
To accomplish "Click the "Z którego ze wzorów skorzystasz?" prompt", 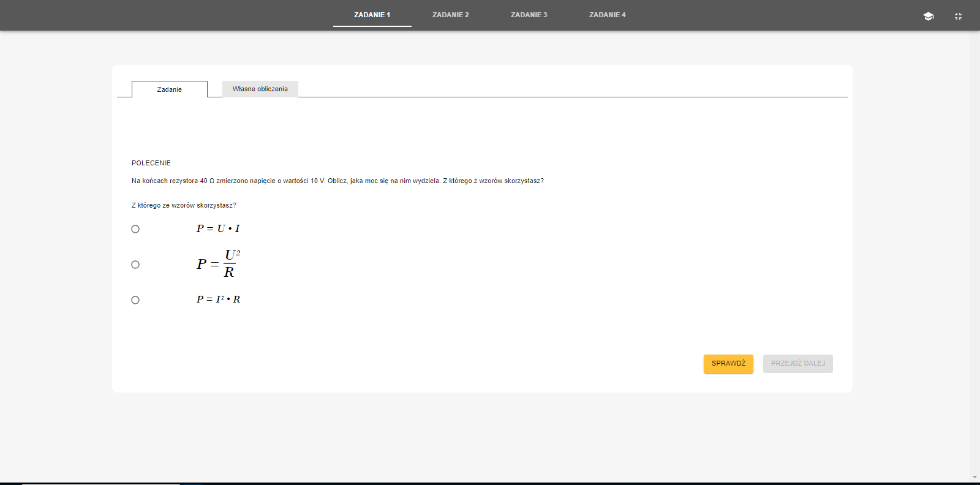I will pos(184,205).
